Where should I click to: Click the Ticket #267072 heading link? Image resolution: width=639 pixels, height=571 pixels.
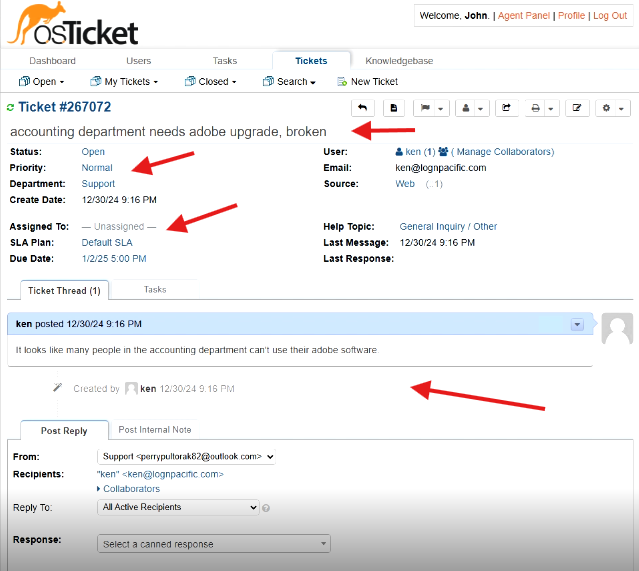click(64, 107)
